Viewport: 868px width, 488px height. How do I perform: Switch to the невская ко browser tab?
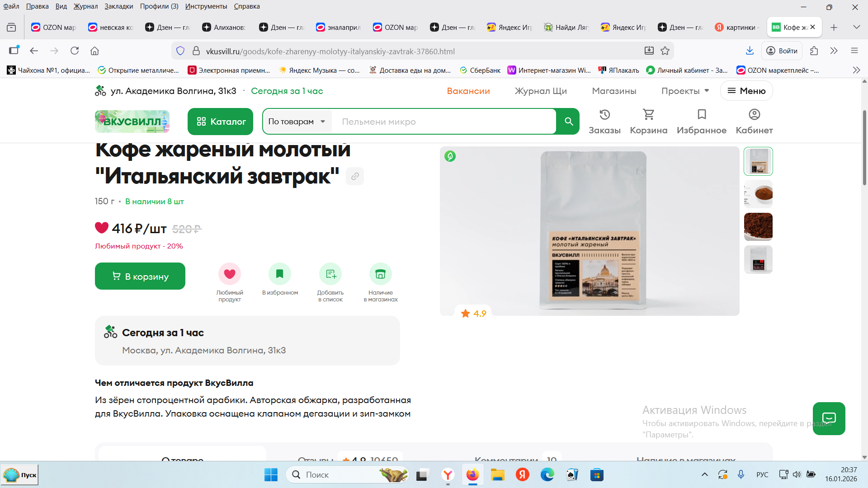coord(111,27)
